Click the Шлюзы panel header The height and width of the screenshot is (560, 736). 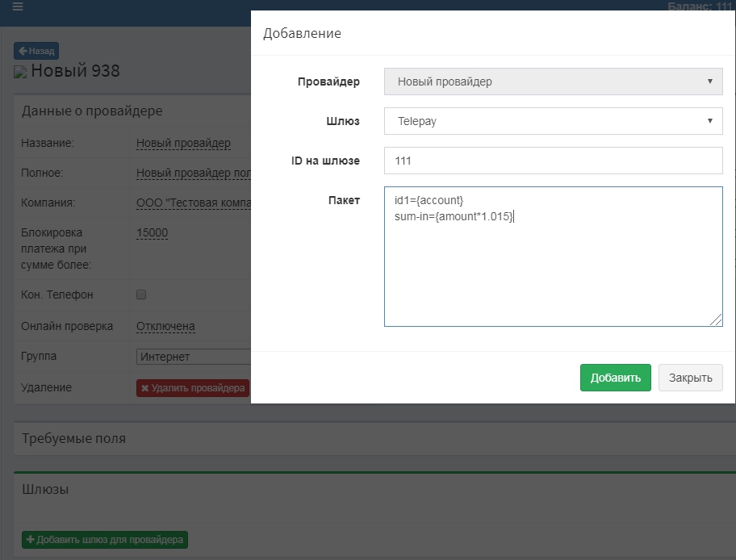click(x=45, y=489)
